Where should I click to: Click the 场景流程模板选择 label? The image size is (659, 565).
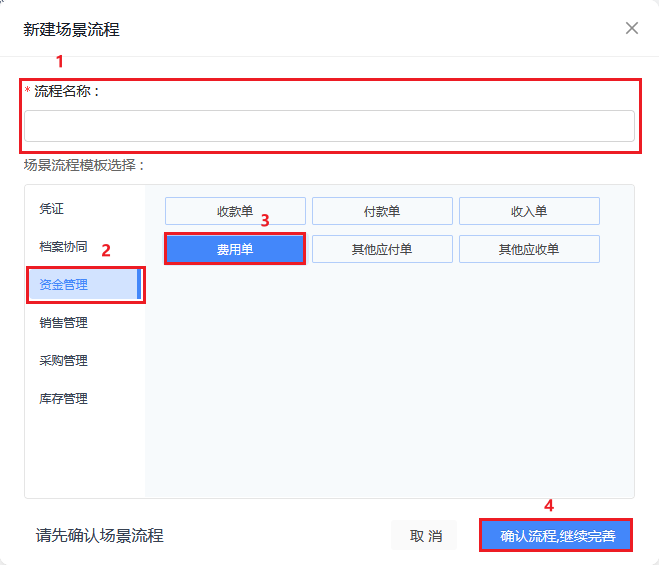[x=84, y=165]
